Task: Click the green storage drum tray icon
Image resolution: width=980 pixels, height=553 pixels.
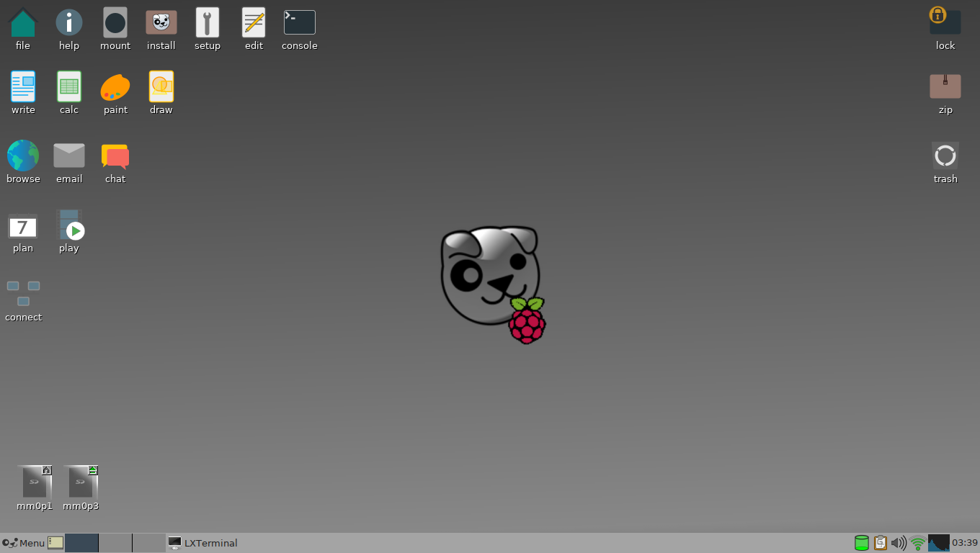Action: (x=862, y=543)
